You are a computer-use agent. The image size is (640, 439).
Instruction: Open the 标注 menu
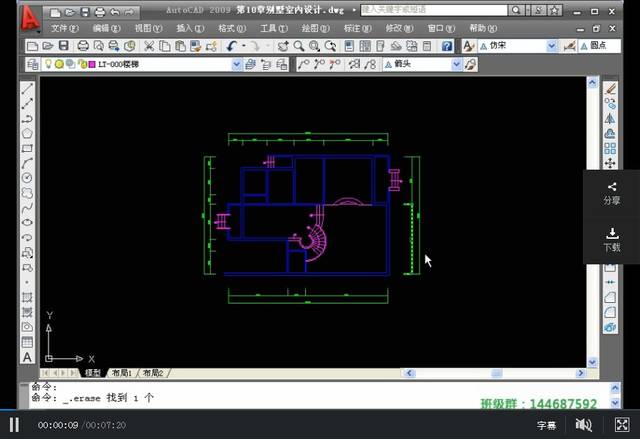point(358,28)
